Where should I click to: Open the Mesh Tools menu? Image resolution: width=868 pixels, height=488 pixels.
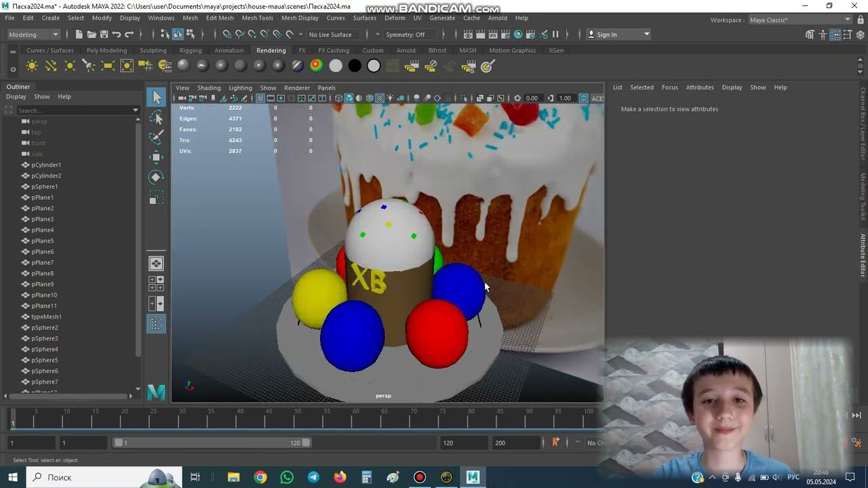tap(257, 18)
